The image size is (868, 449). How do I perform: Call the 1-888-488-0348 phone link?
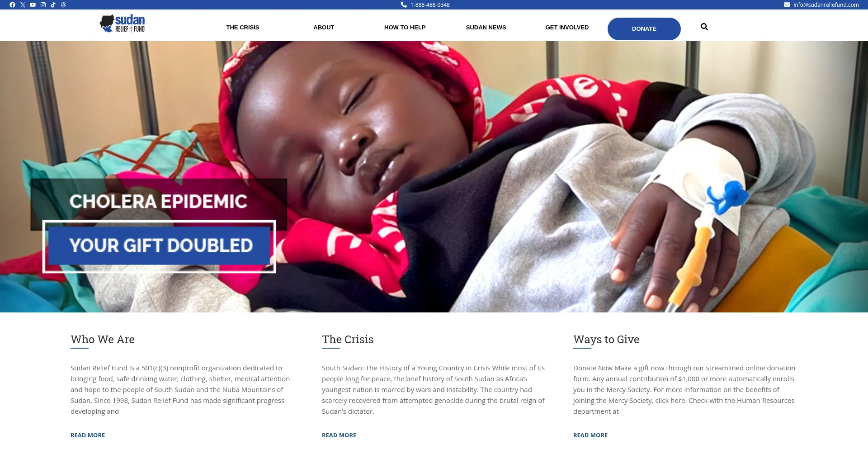[x=425, y=5]
